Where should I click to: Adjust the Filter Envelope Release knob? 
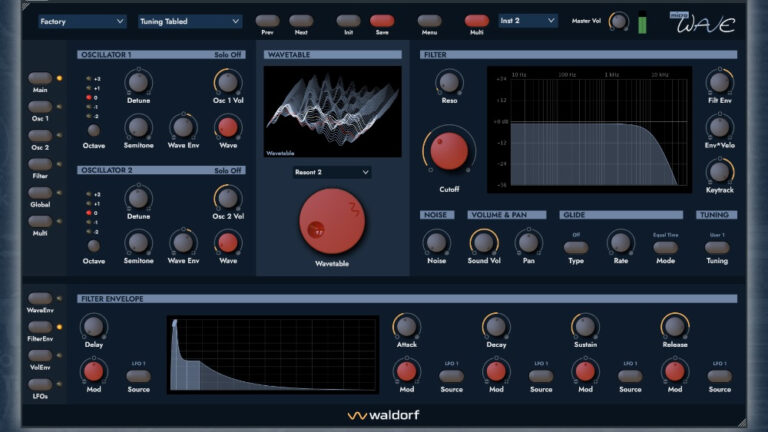point(675,327)
